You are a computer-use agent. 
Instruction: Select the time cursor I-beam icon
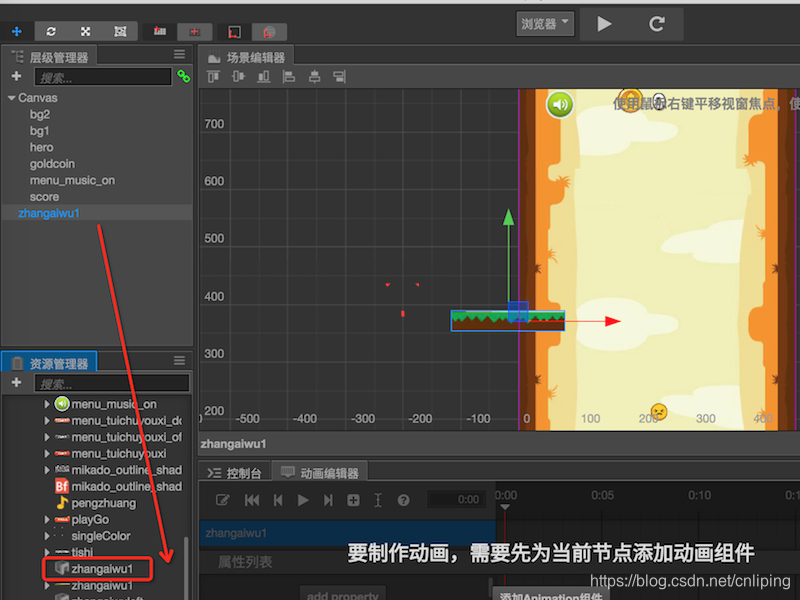377,499
